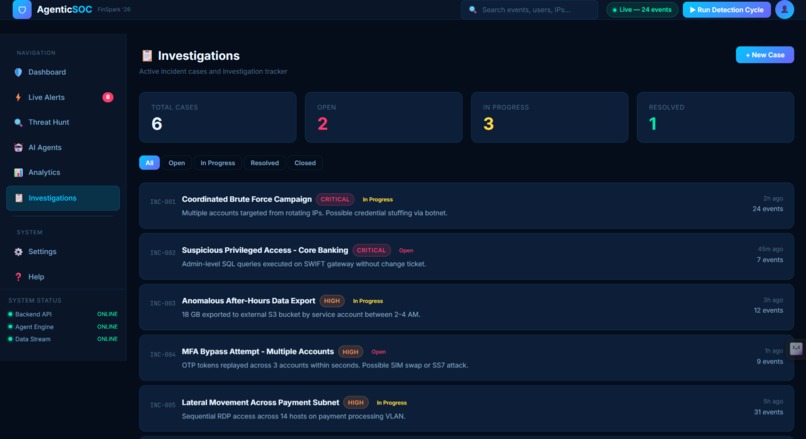This screenshot has height=439, width=806.
Task: Show Closed cases tab
Action: (305, 163)
